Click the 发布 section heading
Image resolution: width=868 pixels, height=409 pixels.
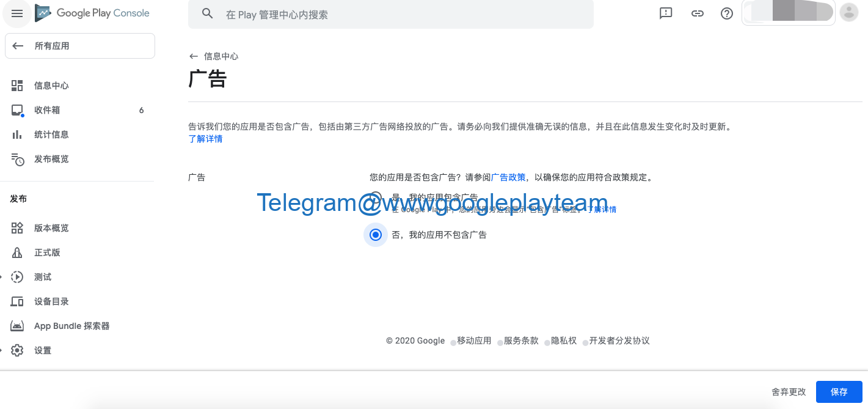(18, 199)
